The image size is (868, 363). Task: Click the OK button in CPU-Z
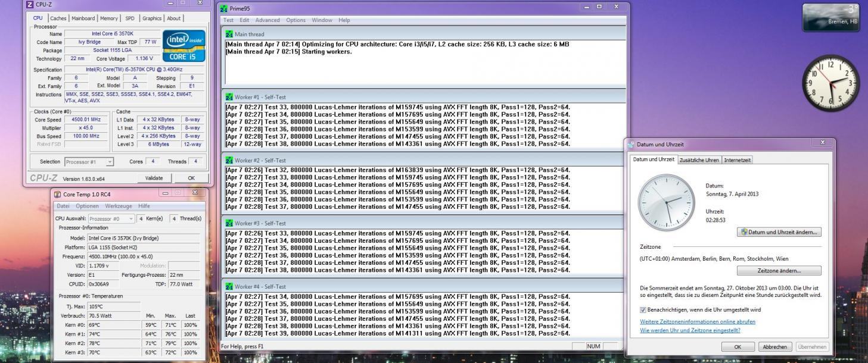tap(191, 178)
